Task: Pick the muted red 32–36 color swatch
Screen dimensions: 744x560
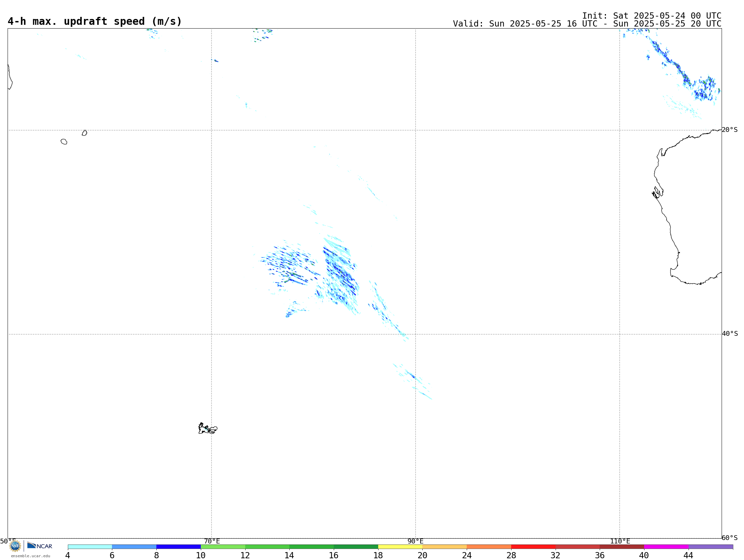Action: click(578, 547)
